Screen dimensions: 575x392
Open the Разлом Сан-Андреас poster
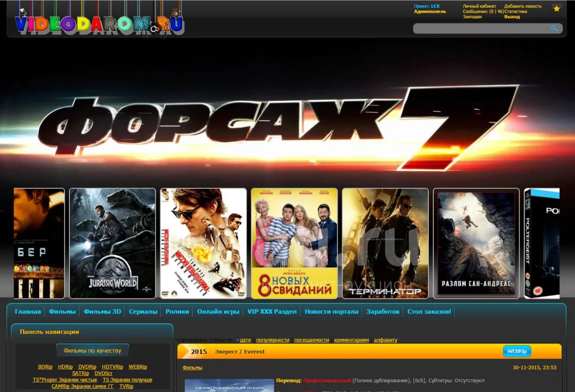pos(476,243)
